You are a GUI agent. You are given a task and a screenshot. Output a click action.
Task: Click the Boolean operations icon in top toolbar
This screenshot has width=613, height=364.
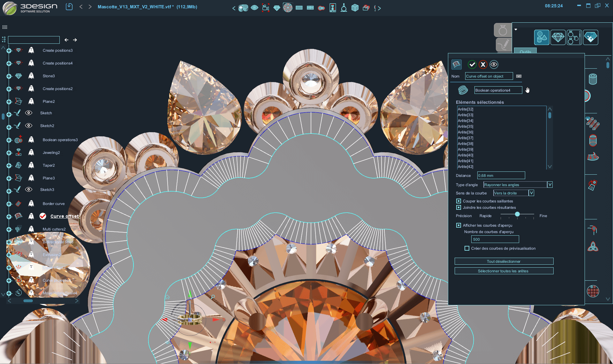pos(321,7)
